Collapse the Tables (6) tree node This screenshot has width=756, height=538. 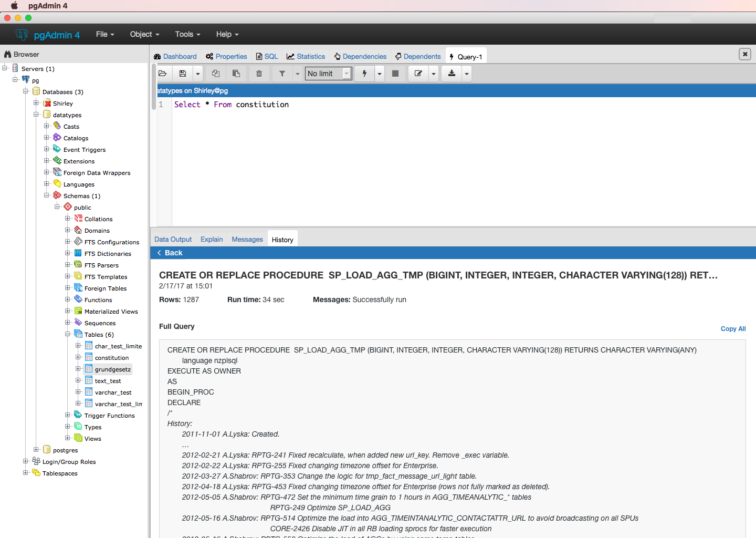68,334
